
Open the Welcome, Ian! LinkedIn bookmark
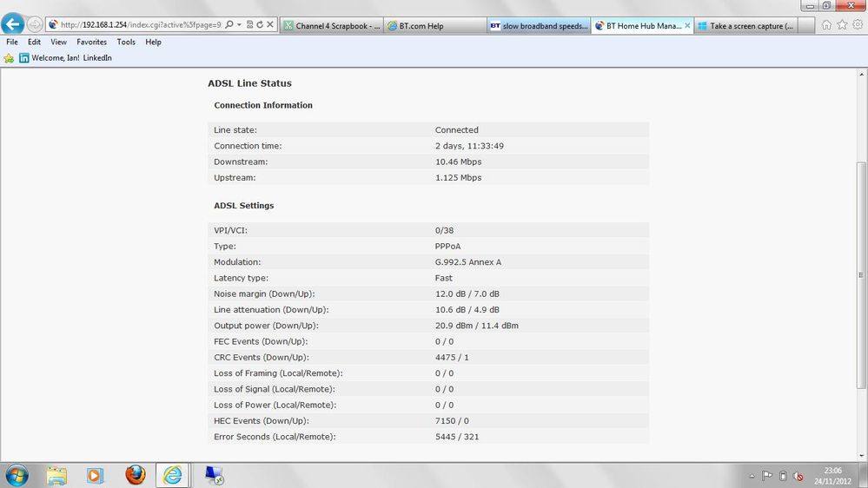pos(65,58)
